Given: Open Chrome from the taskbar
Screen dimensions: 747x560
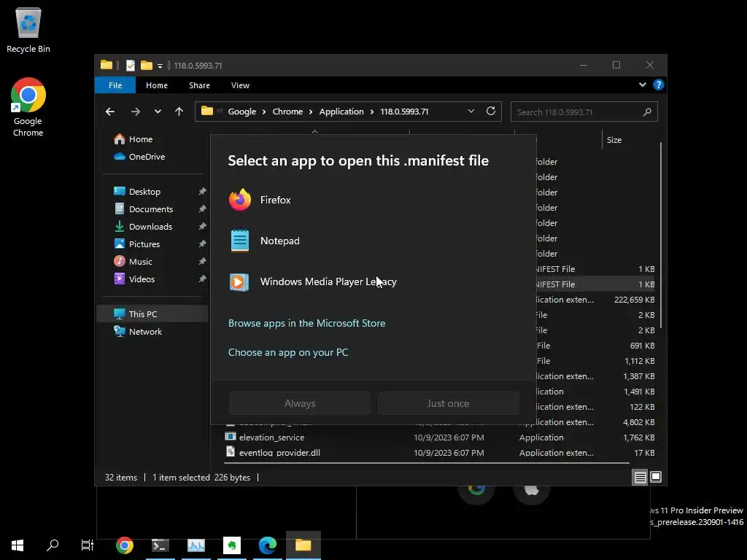Looking at the screenshot, I should [x=124, y=545].
